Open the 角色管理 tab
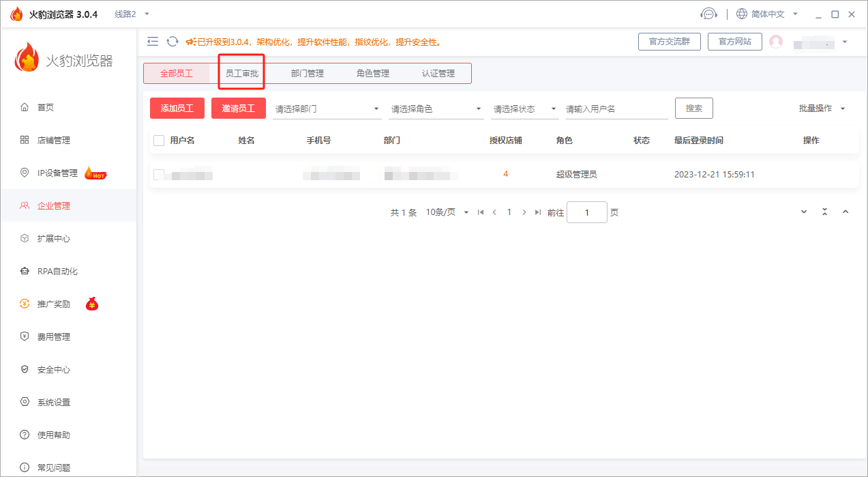This screenshot has width=868, height=477. 372,72
